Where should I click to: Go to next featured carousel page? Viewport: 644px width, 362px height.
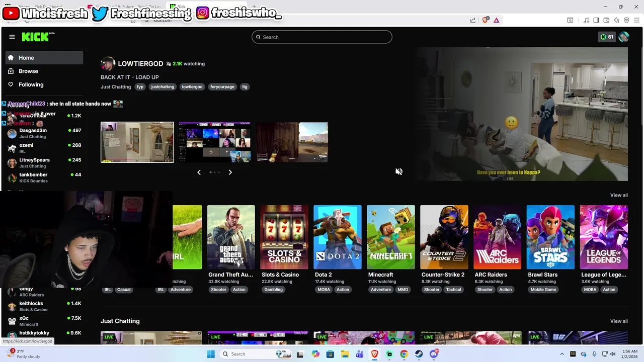click(230, 172)
